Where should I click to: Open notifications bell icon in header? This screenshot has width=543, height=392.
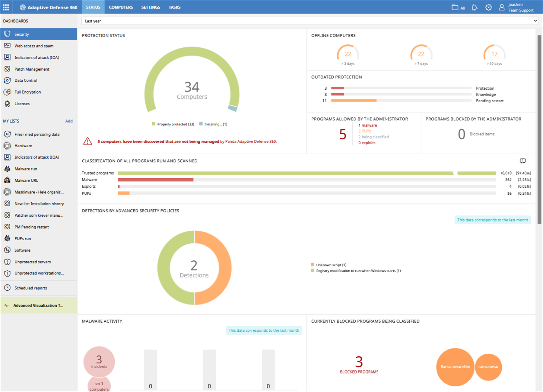(475, 7)
